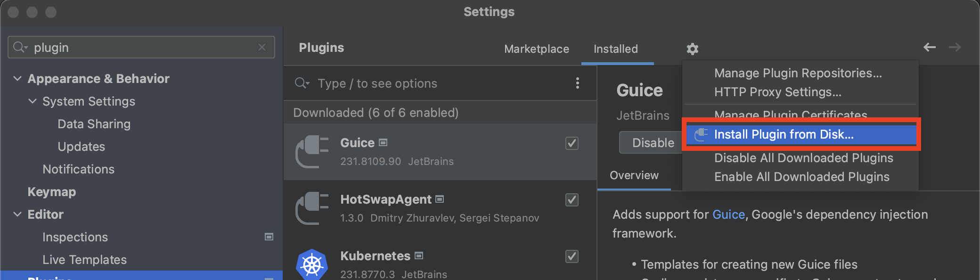Collapse the Appearance & Behavior section

(17, 78)
